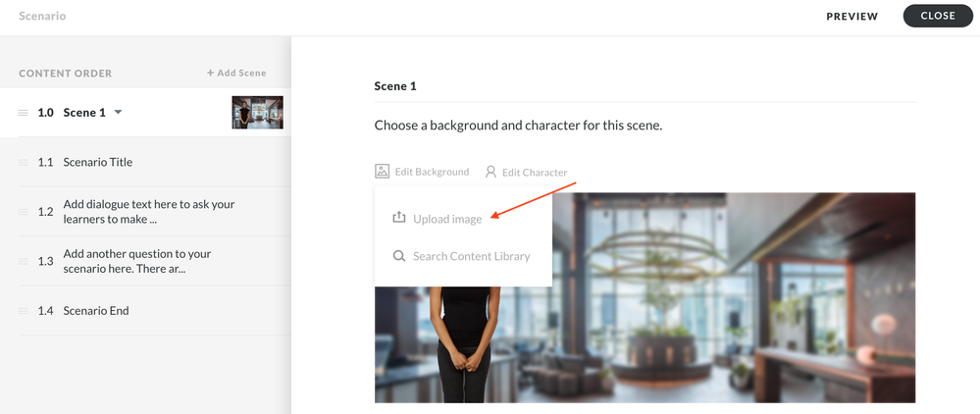Open the 'Add dialogue text here' item
This screenshot has height=414, width=980.
click(148, 211)
